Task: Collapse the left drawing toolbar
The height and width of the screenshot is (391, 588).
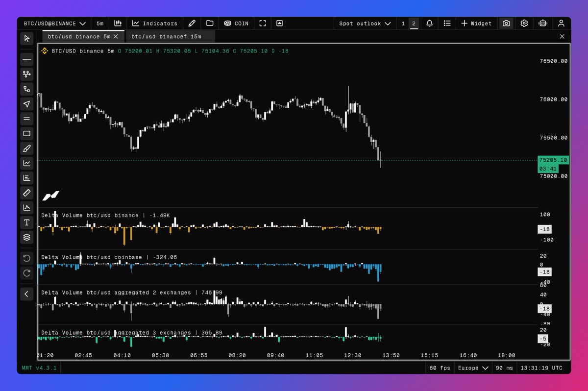Action: 26,294
